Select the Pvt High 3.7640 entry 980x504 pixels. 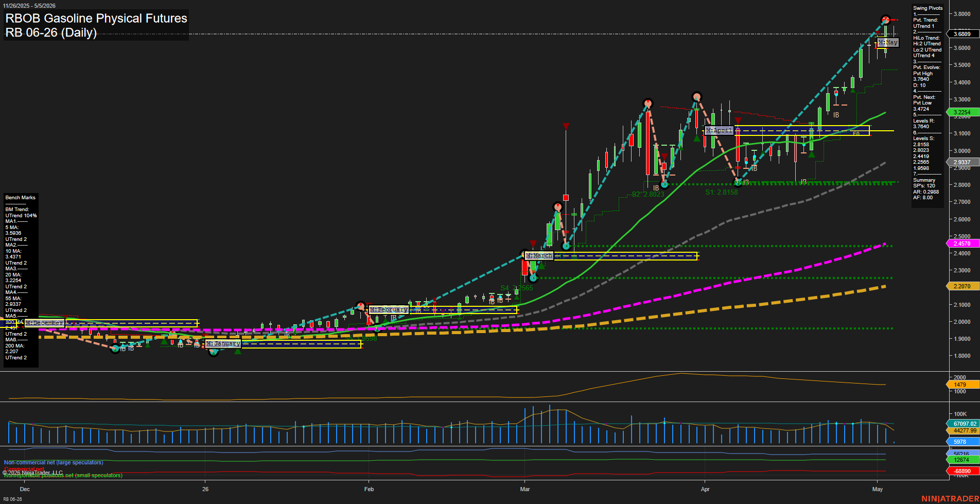923,76
